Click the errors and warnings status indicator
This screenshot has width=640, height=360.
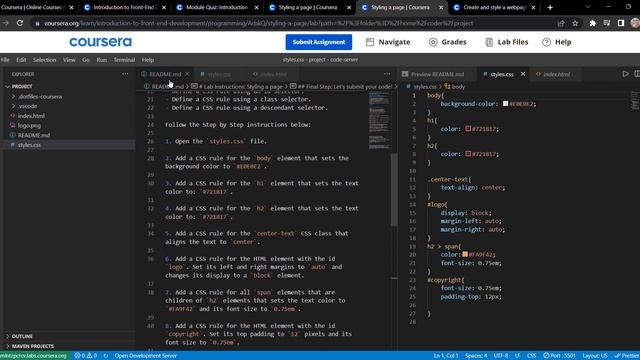86,356
